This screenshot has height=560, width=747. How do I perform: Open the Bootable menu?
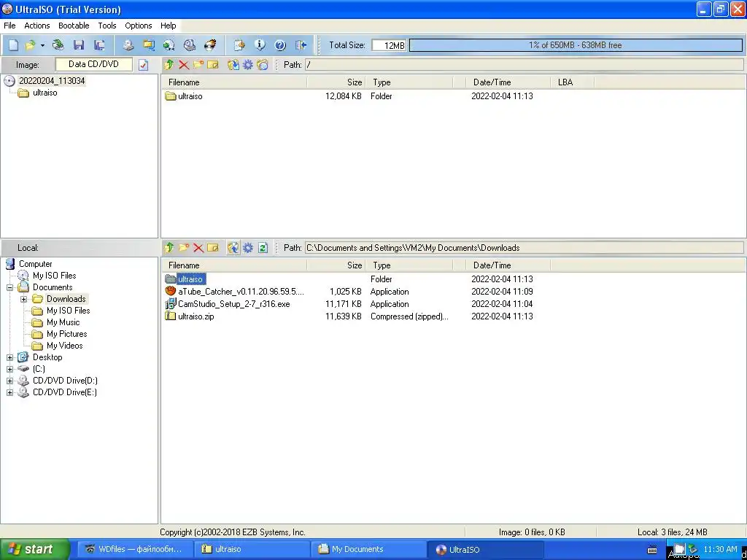[74, 26]
